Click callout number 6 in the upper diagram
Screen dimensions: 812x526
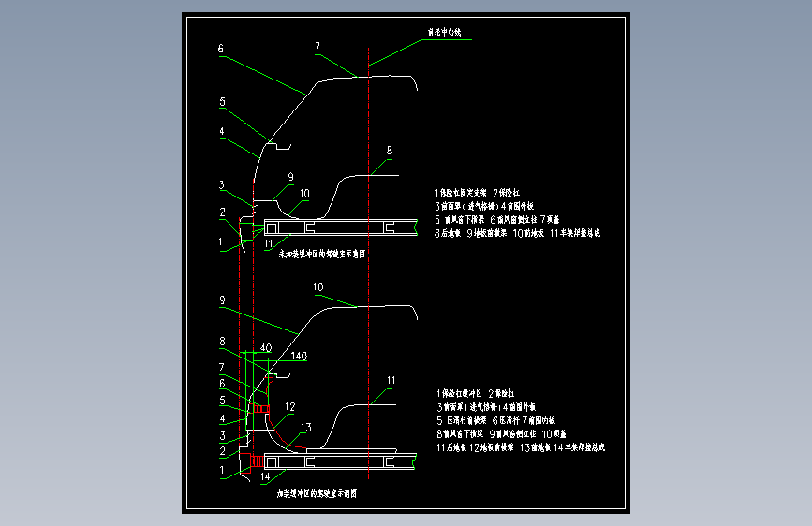coord(221,49)
